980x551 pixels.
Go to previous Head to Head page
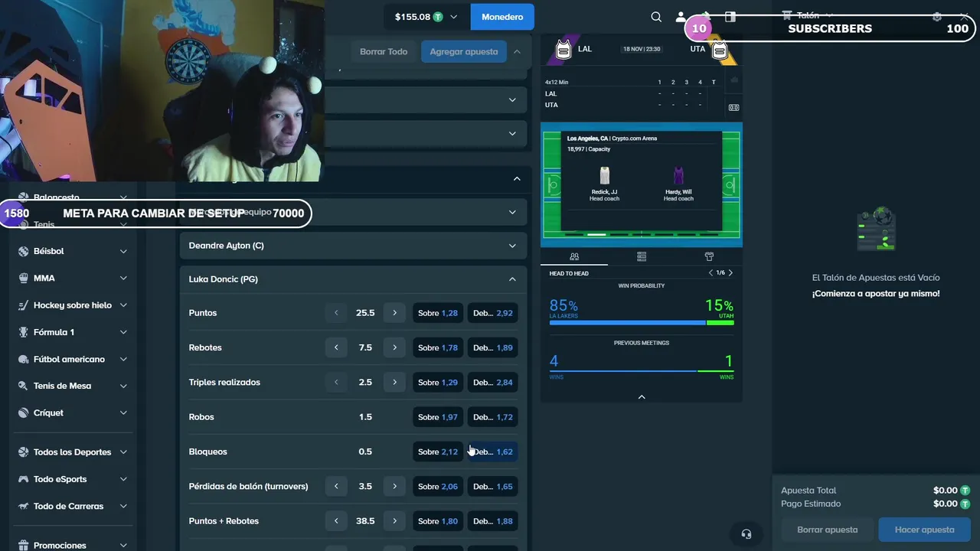pyautogui.click(x=710, y=273)
